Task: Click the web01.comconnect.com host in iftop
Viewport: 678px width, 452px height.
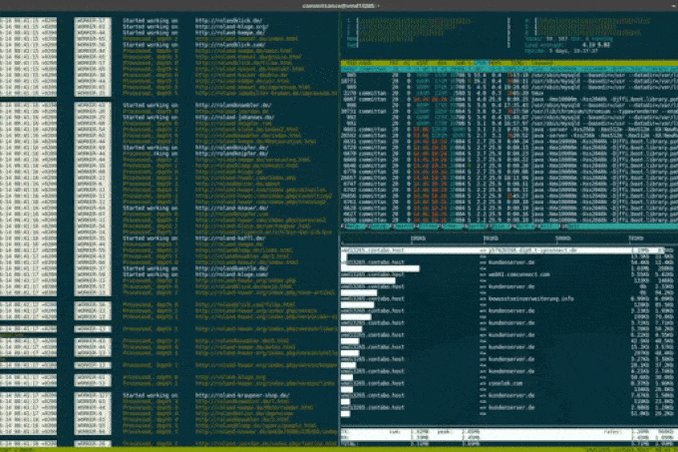Action: (x=519, y=274)
